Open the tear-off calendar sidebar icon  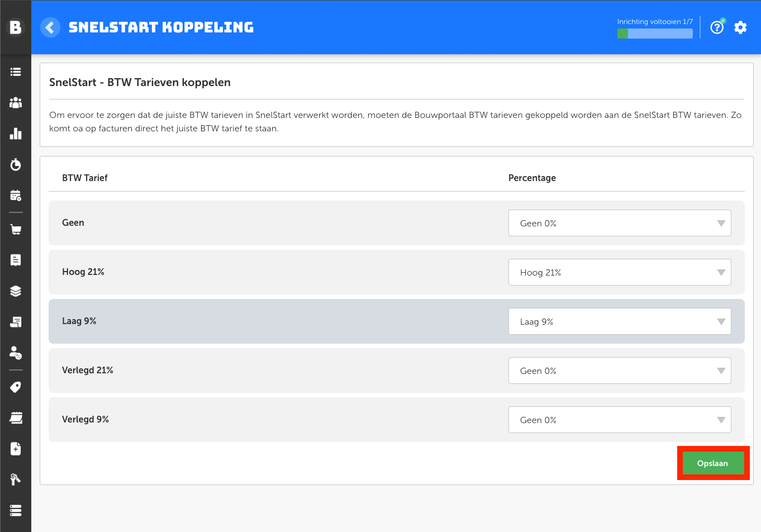pos(16,418)
